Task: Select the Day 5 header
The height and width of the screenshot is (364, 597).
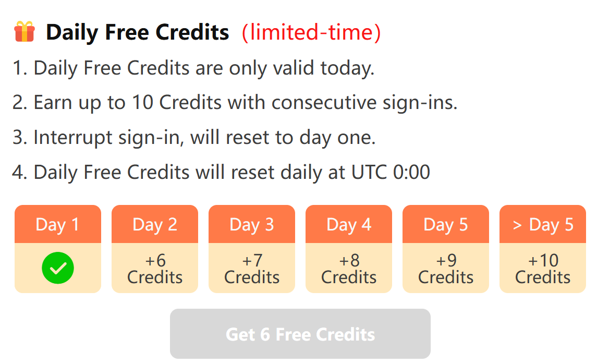Action: (446, 224)
